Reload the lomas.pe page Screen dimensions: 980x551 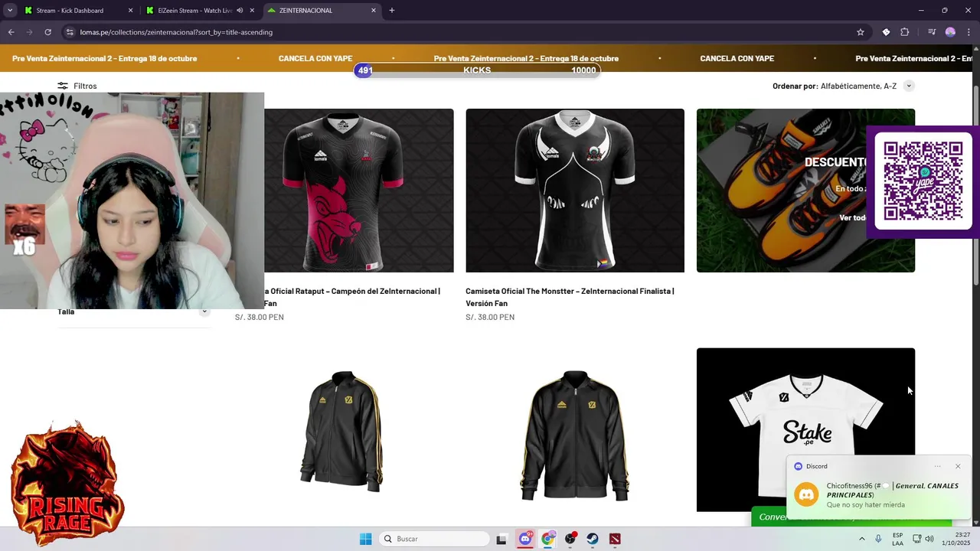click(x=47, y=32)
